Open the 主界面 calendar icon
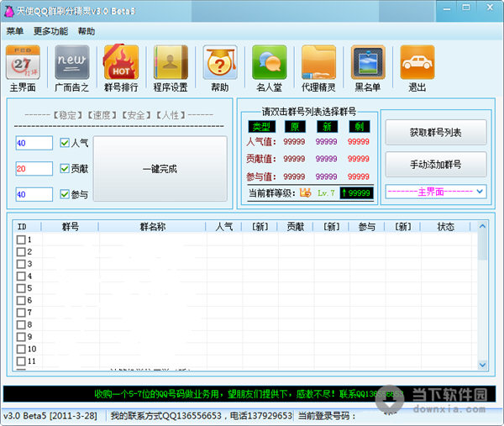The image size is (504, 426). click(x=23, y=62)
